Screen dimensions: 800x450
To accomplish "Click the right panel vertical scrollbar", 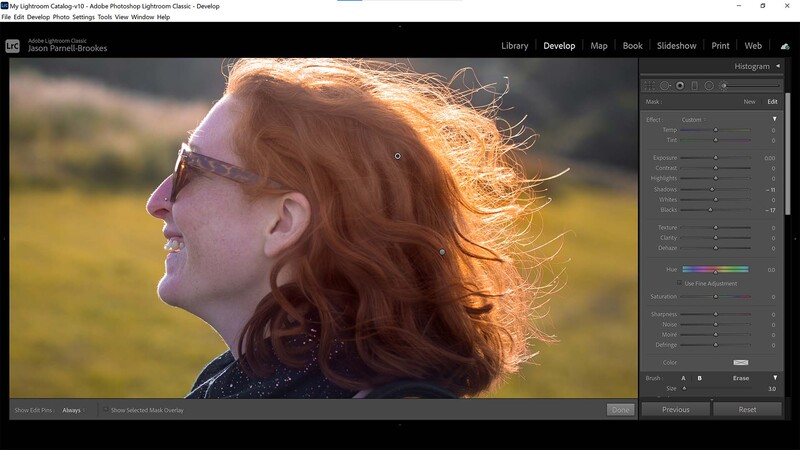I will click(787, 154).
